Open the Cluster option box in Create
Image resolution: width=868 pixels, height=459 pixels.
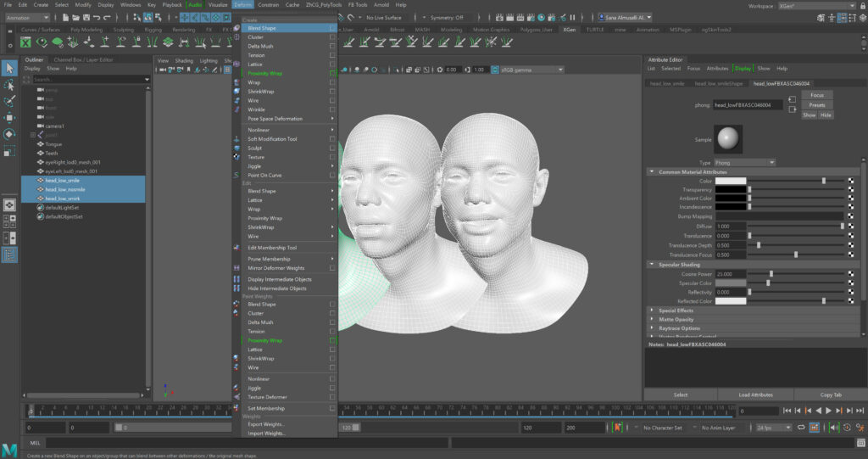[332, 37]
